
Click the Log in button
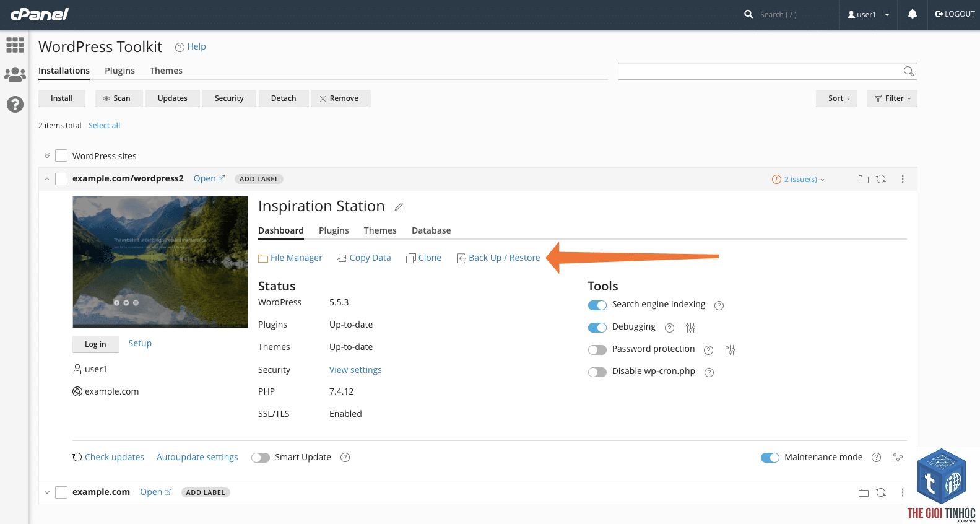click(x=95, y=344)
